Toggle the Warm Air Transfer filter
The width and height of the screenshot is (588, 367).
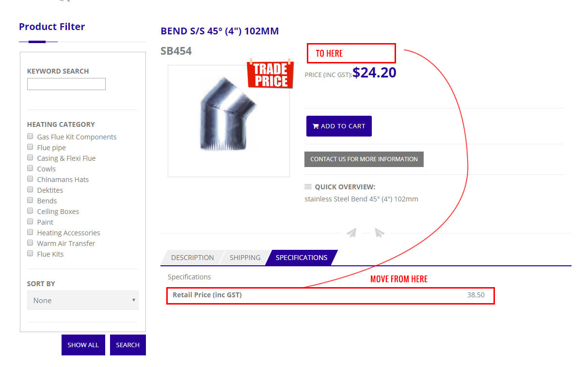click(x=30, y=243)
